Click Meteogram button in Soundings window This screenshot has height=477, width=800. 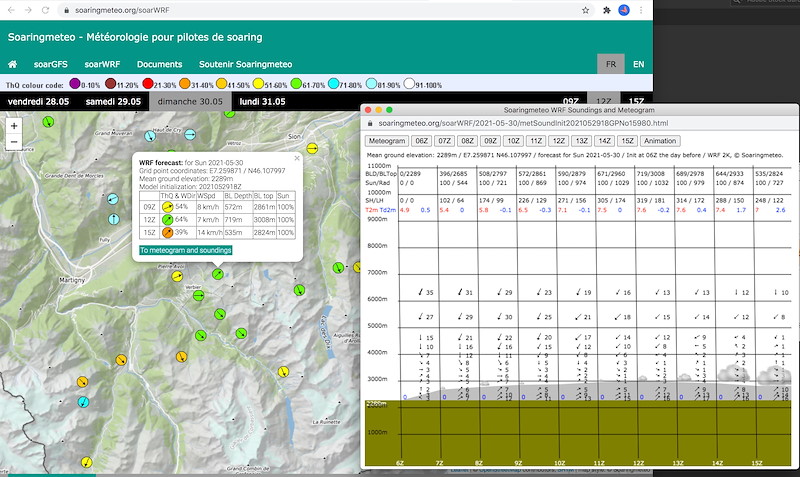(387, 141)
